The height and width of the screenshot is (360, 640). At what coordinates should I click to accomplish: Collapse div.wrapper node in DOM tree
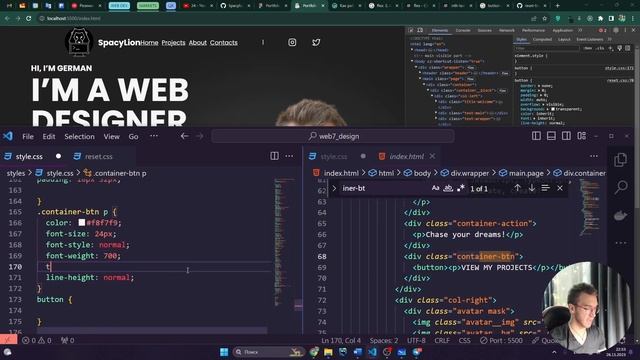pyautogui.click(x=416, y=67)
